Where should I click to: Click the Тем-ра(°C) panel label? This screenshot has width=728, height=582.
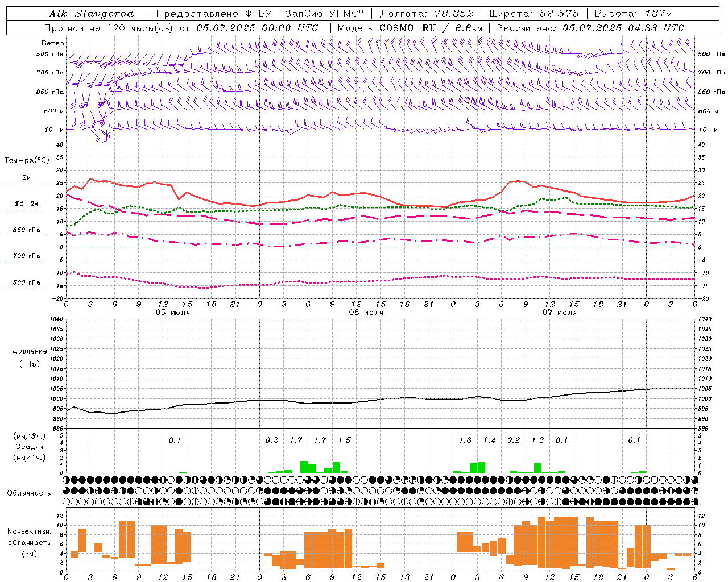tap(27, 161)
